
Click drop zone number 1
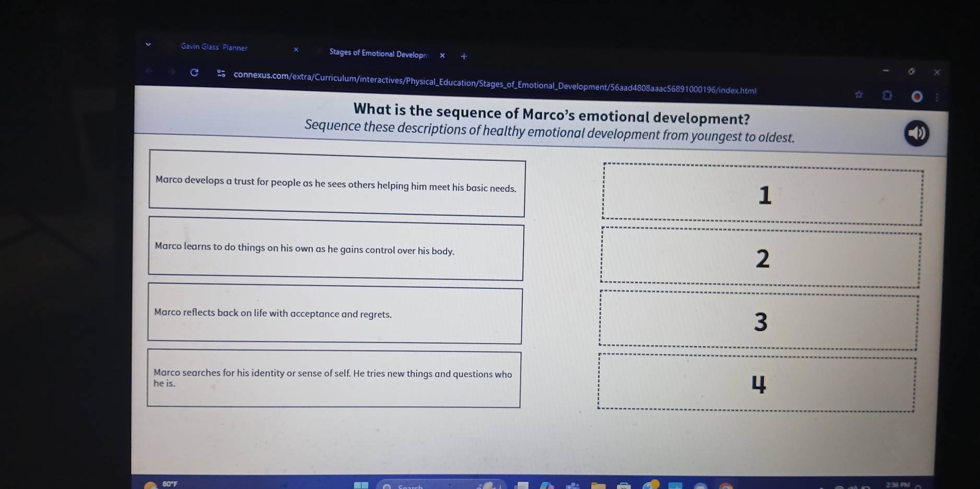(x=763, y=194)
